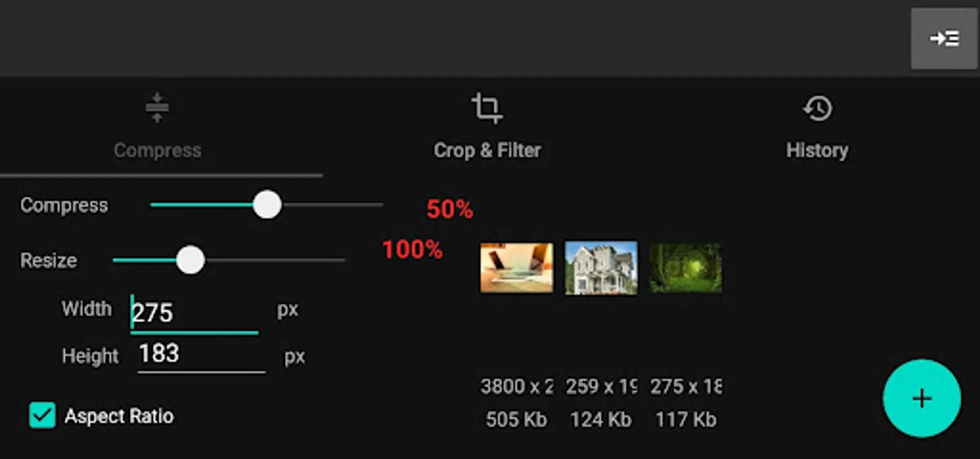Click the History clock icon
Viewport: 980px width, 459px height.
(818, 109)
